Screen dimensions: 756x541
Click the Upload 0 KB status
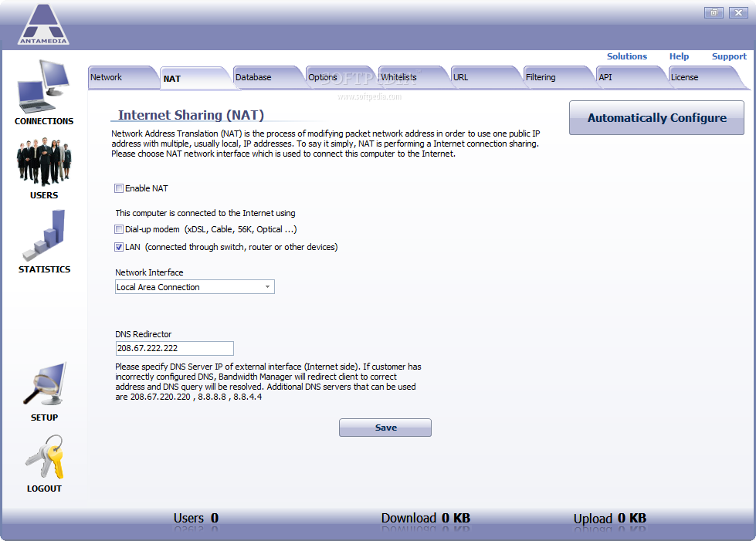[x=610, y=519]
